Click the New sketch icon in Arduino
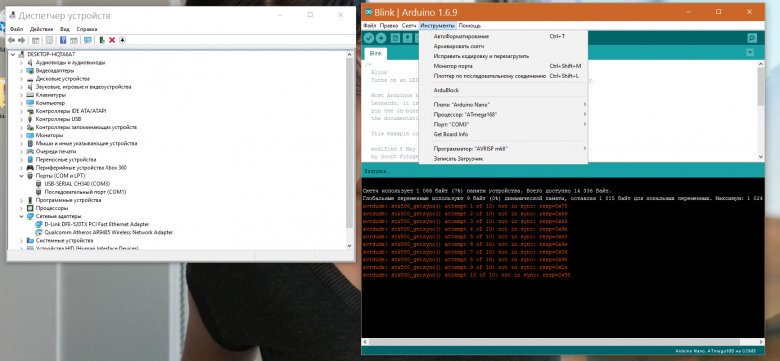This screenshot has width=780, height=361. [x=395, y=38]
